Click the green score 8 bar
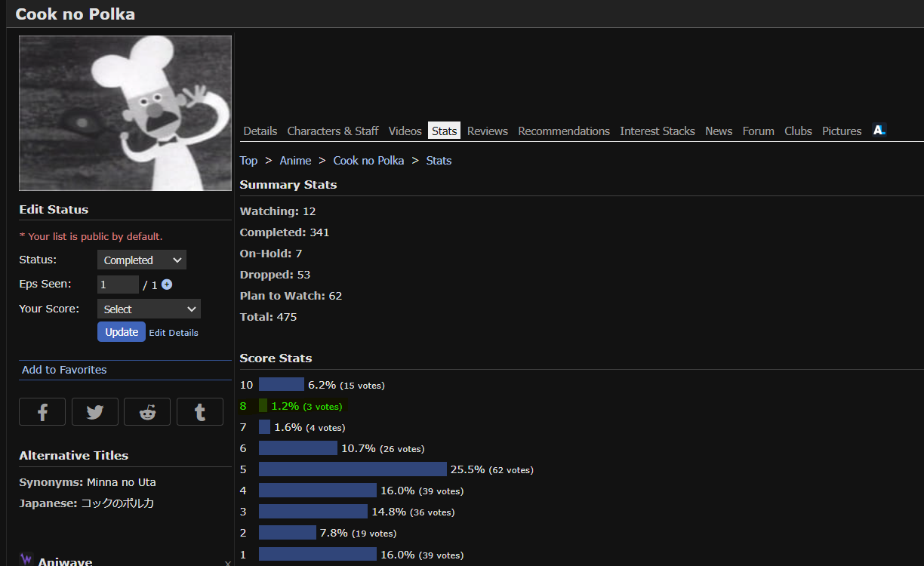This screenshot has width=924, height=566. coord(263,406)
